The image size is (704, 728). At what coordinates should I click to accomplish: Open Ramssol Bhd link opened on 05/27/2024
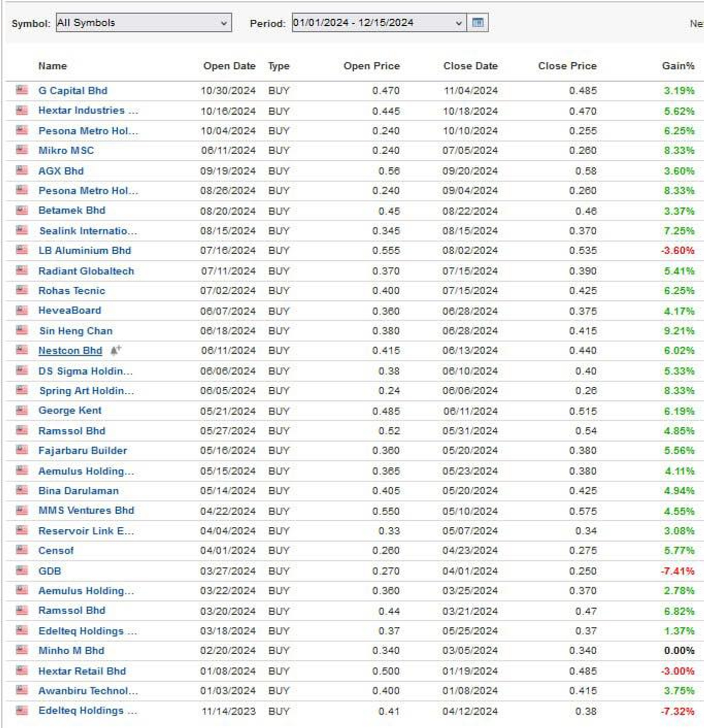(72, 431)
